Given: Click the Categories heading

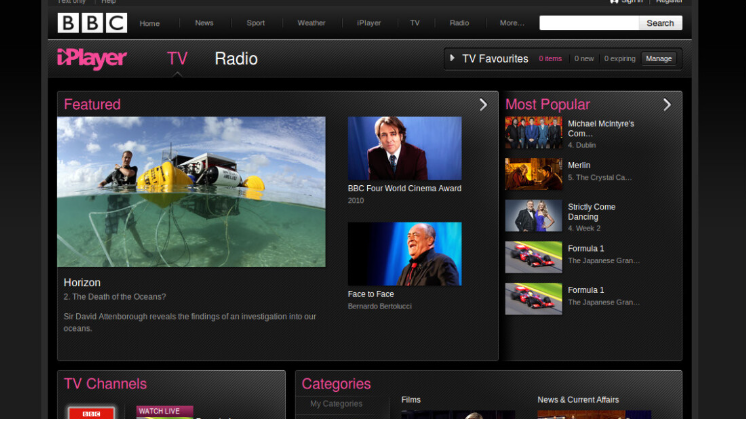Looking at the screenshot, I should (x=336, y=383).
